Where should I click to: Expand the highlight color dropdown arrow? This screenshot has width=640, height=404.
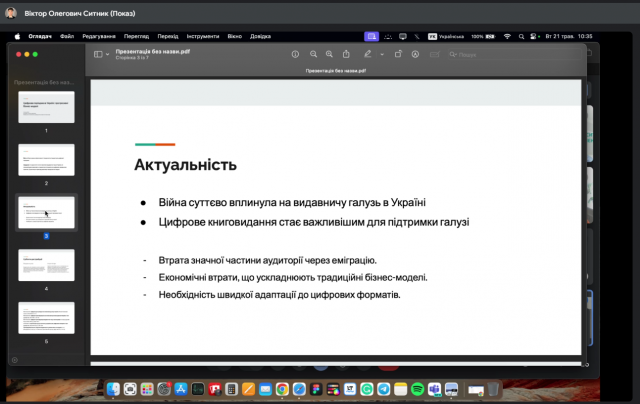click(382, 54)
